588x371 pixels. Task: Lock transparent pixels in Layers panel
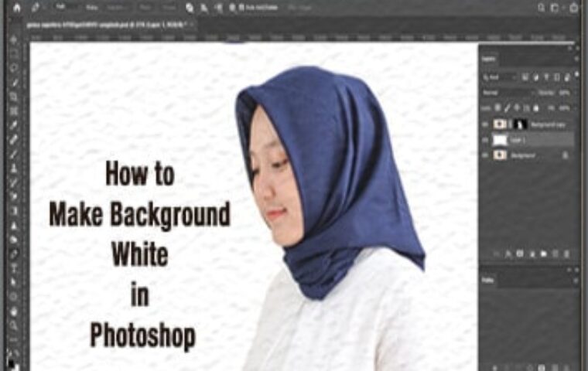pyautogui.click(x=497, y=108)
